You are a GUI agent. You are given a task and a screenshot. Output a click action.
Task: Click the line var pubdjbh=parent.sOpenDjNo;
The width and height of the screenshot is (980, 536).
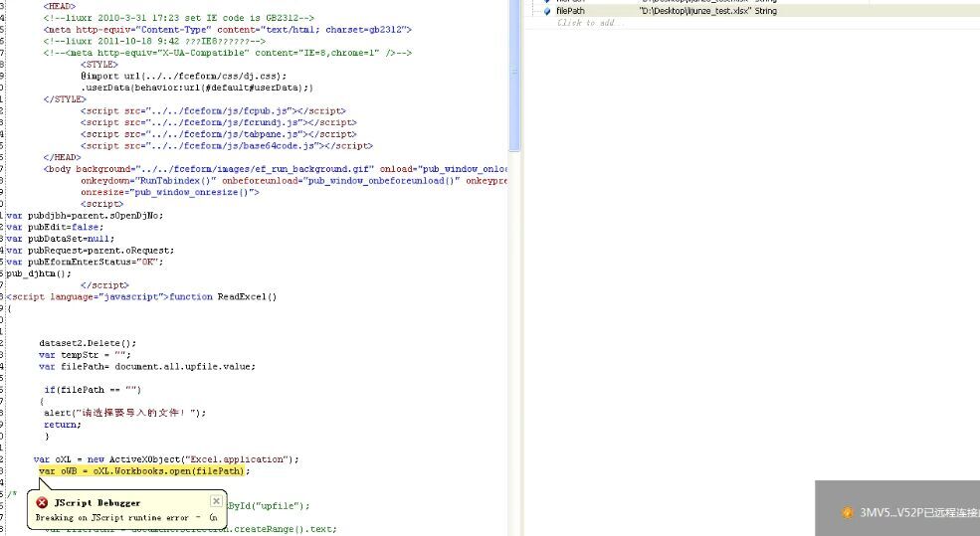(85, 216)
